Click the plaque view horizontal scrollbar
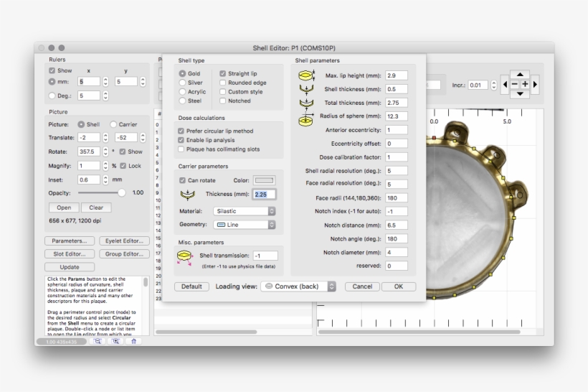This screenshot has height=392, width=588. [419, 332]
